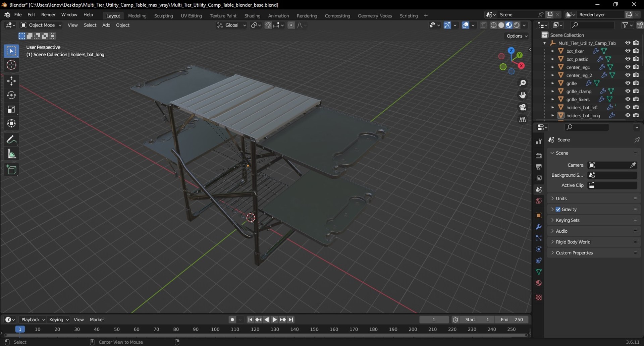This screenshot has width=644, height=346.
Task: Open the Particles properties tab
Action: click(x=539, y=238)
